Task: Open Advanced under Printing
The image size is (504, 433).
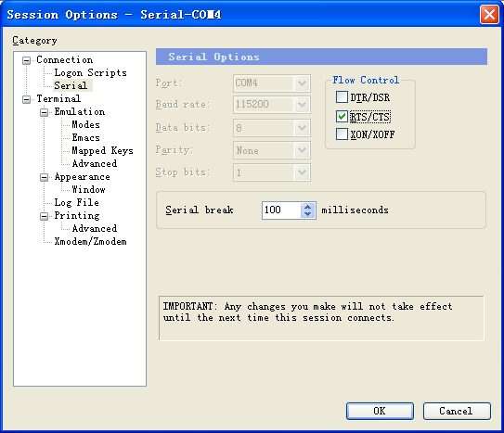Action: (95, 228)
